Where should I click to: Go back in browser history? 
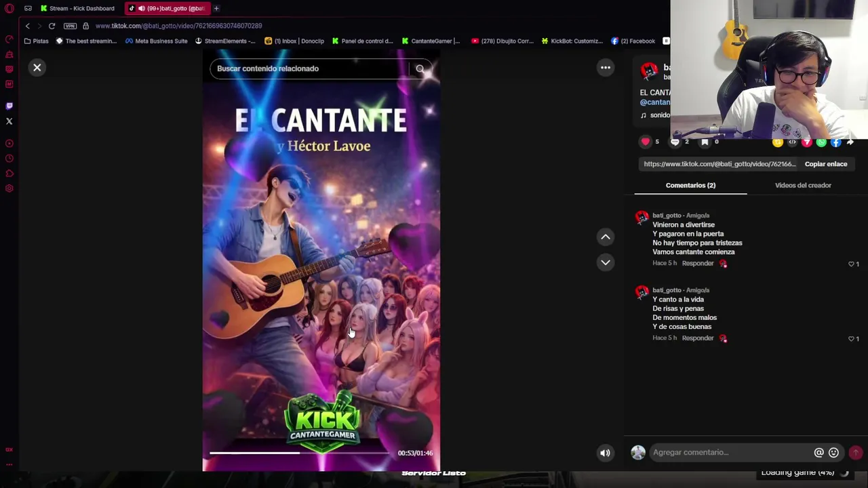(27, 26)
